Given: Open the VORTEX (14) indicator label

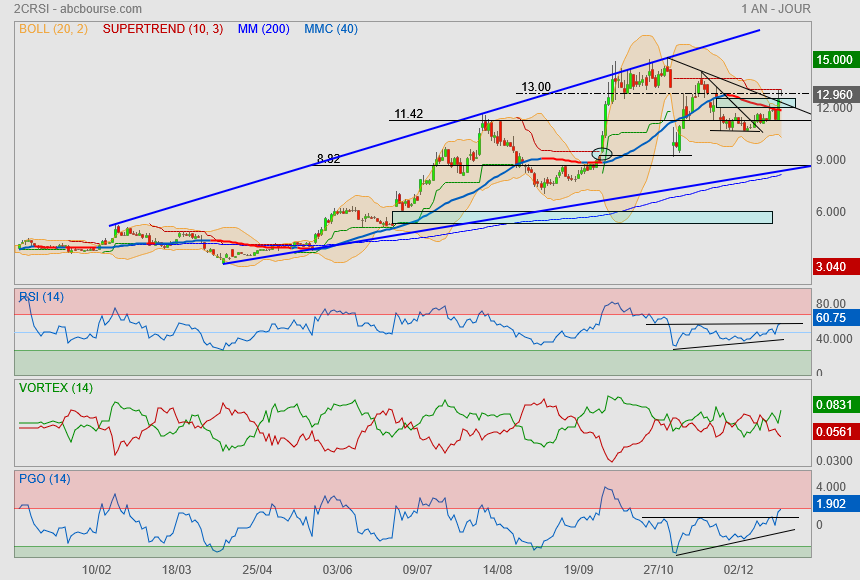Looking at the screenshot, I should click(x=55, y=387).
